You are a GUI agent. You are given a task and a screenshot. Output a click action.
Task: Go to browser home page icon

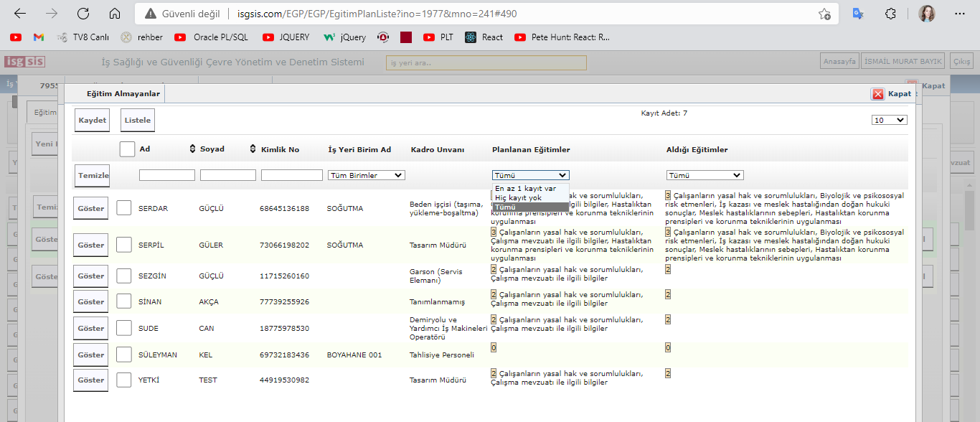115,14
